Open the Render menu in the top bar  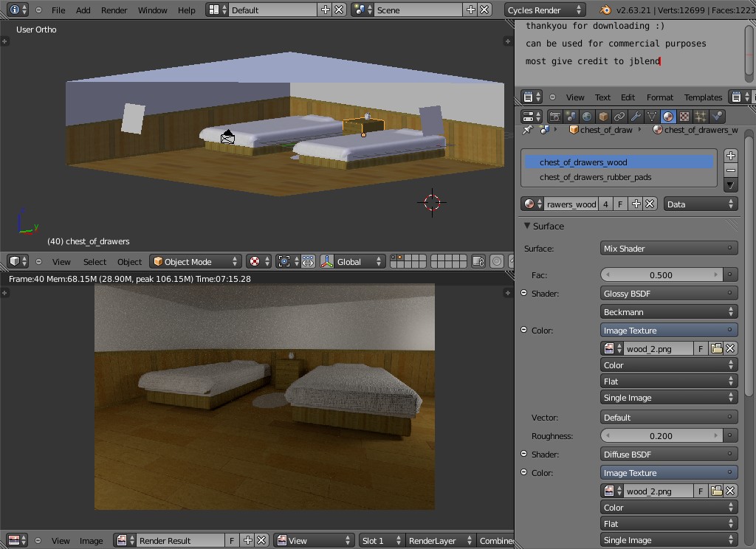(x=114, y=10)
